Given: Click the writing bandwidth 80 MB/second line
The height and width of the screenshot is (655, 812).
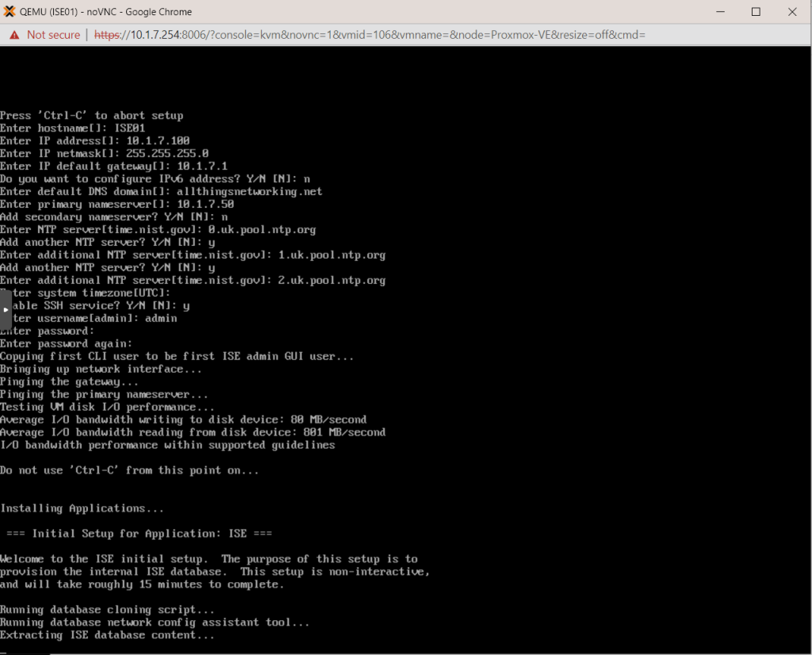Looking at the screenshot, I should tap(183, 419).
